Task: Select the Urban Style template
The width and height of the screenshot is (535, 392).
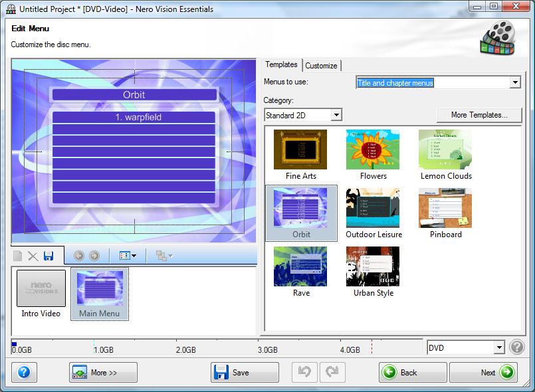Action: pos(373,272)
